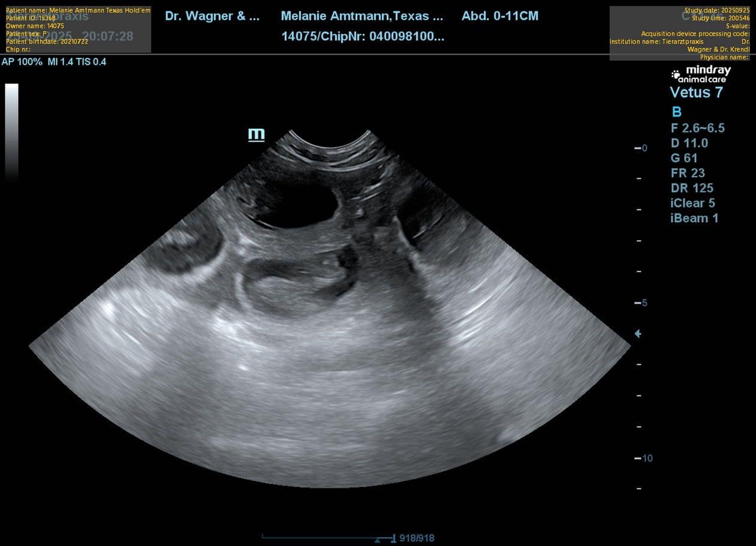Click the cine loop end-frame marker
Viewport: 756px width, 546px height.
coord(394,538)
